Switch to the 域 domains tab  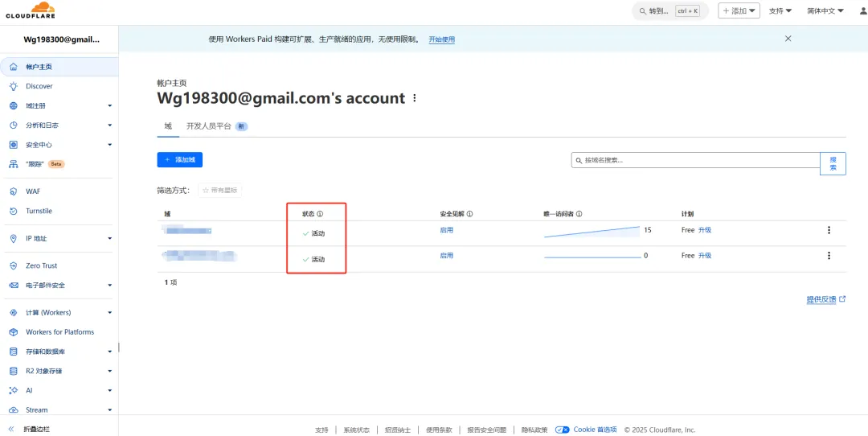(x=168, y=125)
